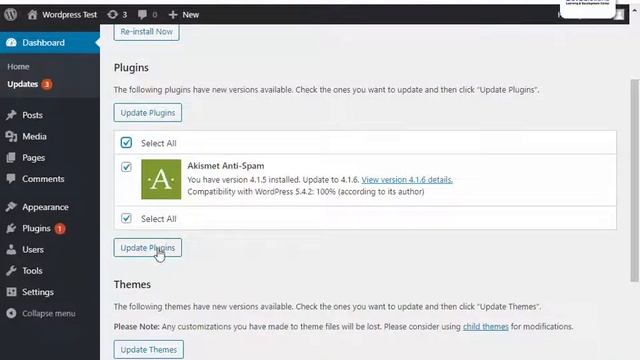
Task: Click the Pages icon
Action: tap(11, 158)
